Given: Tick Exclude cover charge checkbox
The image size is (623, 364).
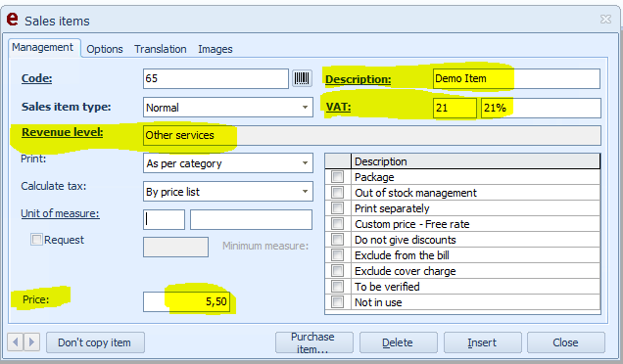Looking at the screenshot, I should [337, 271].
